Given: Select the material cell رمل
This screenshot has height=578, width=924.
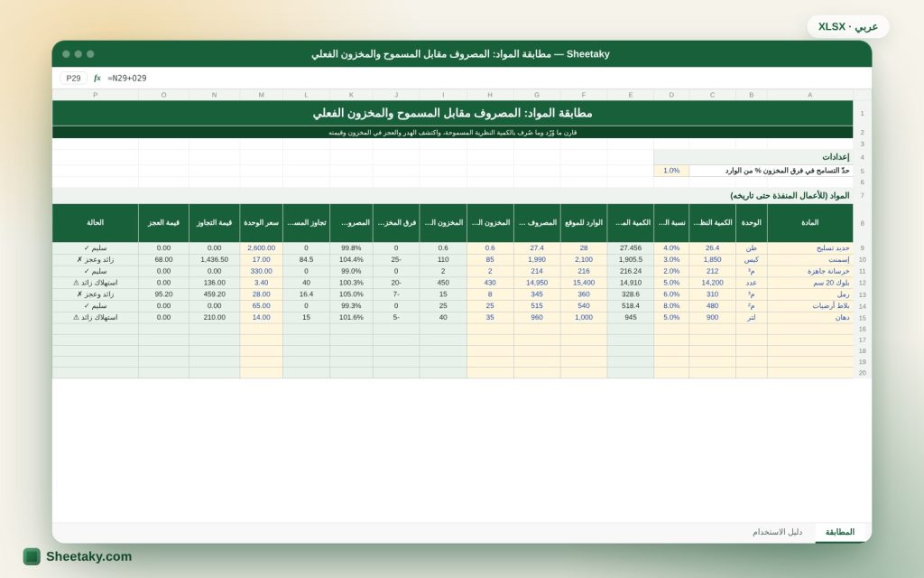Looking at the screenshot, I should tap(810, 294).
